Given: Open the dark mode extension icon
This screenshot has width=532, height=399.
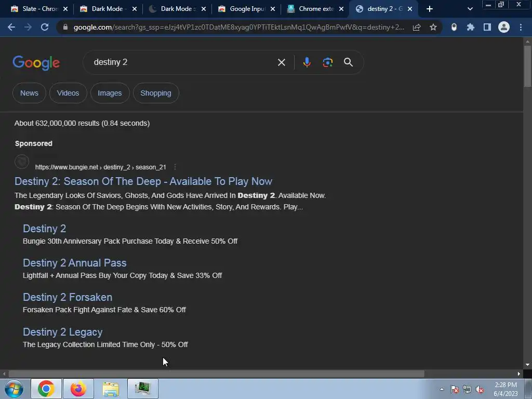Looking at the screenshot, I should coord(454,27).
